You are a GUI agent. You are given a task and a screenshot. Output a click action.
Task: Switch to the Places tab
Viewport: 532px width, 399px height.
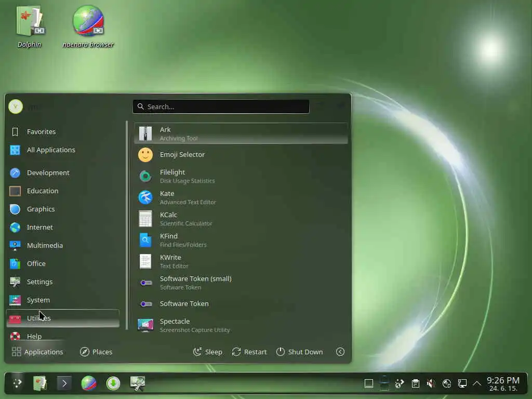[x=96, y=352]
